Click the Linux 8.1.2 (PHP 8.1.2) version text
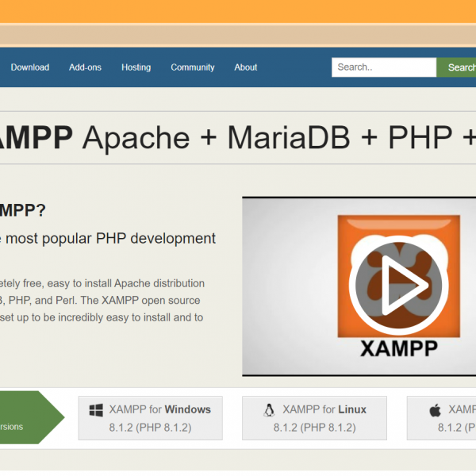The image size is (476, 476). click(314, 428)
